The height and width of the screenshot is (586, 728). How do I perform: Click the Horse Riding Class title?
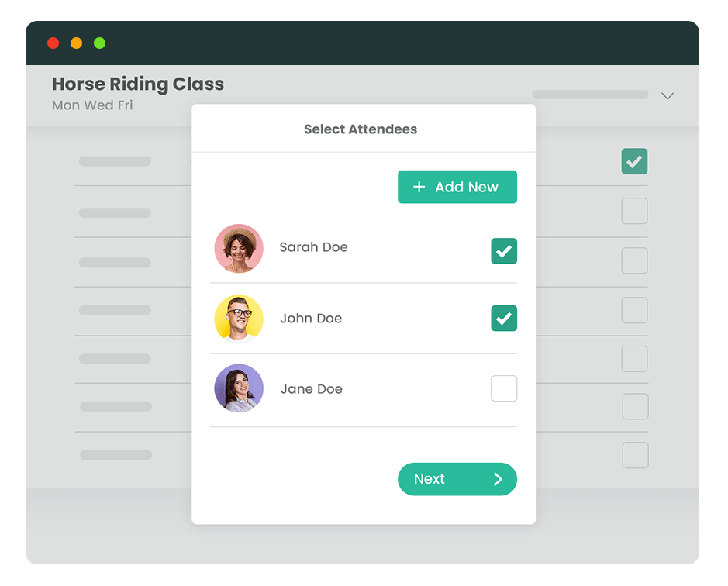[x=138, y=84]
